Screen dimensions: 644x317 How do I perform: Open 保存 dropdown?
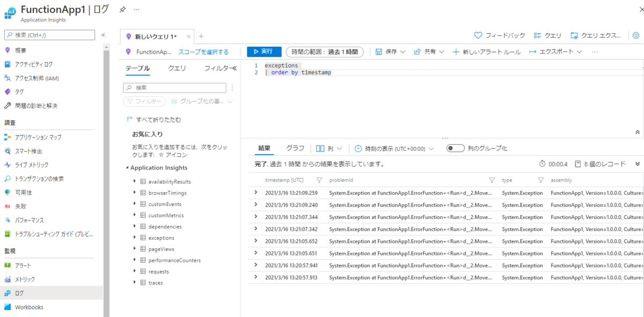click(391, 52)
